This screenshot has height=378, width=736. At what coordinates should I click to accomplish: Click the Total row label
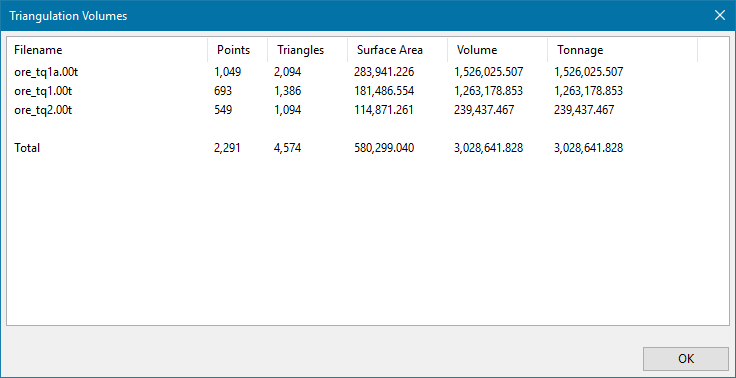[27, 148]
